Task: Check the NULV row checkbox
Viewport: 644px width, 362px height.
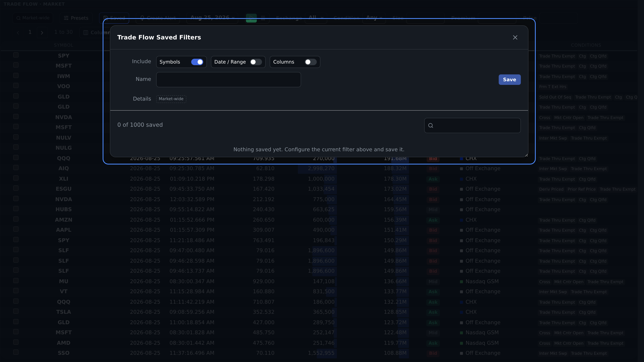Action: [16, 137]
